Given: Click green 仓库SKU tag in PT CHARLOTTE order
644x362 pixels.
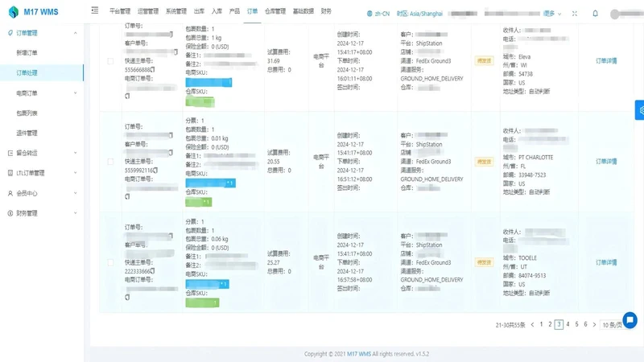Looking at the screenshot, I should (199, 202).
